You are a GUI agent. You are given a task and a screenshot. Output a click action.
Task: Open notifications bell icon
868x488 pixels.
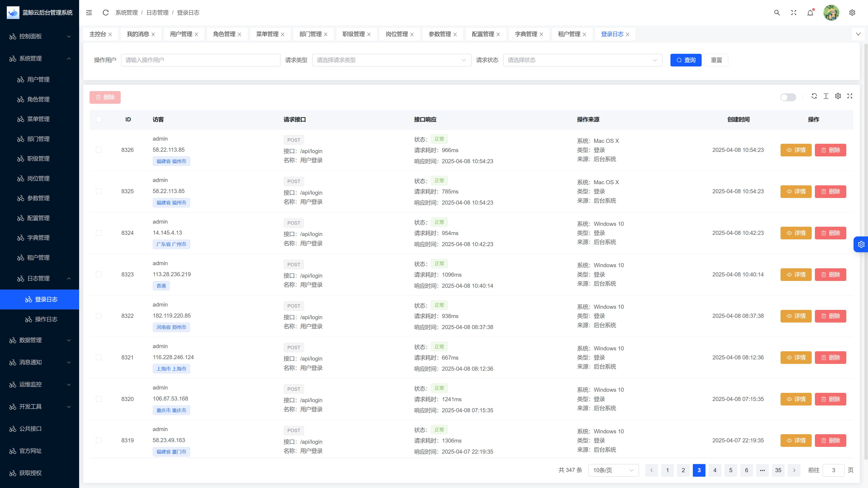pos(810,13)
